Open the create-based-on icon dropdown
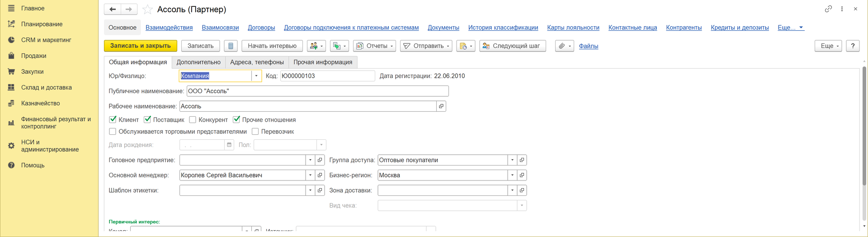The height and width of the screenshot is (237, 868). tap(339, 46)
